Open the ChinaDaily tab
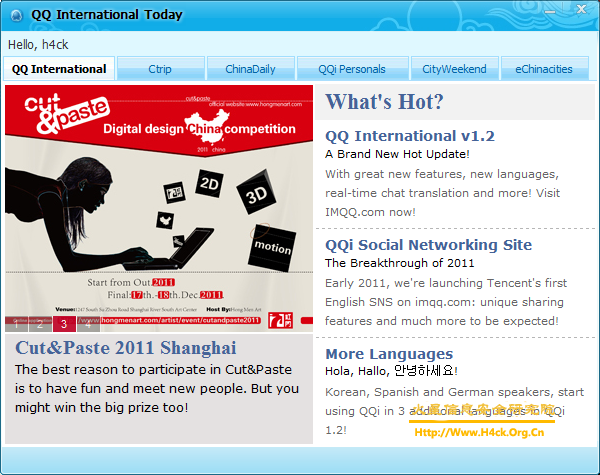 pyautogui.click(x=250, y=69)
